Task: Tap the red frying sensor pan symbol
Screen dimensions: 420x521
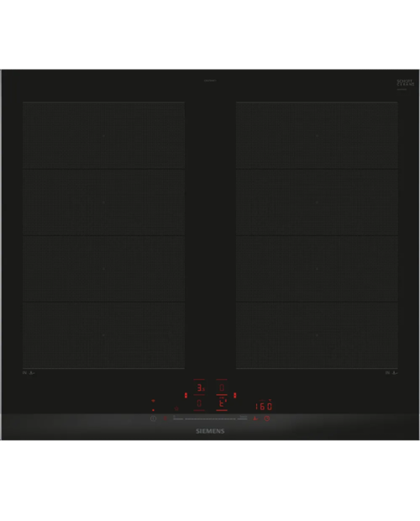Action: pyautogui.click(x=255, y=418)
